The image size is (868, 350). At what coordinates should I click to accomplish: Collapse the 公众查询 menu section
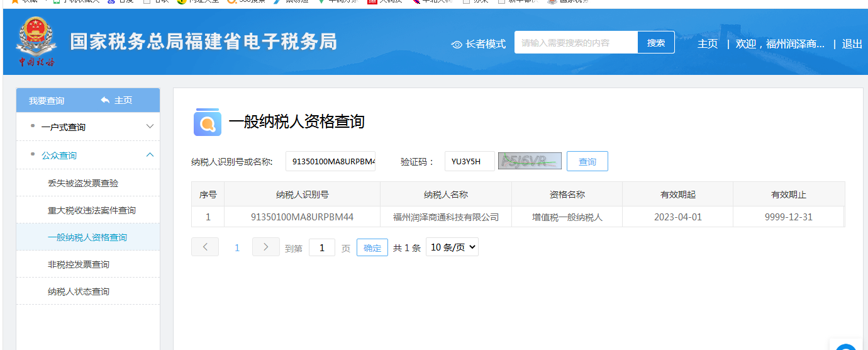tap(150, 155)
